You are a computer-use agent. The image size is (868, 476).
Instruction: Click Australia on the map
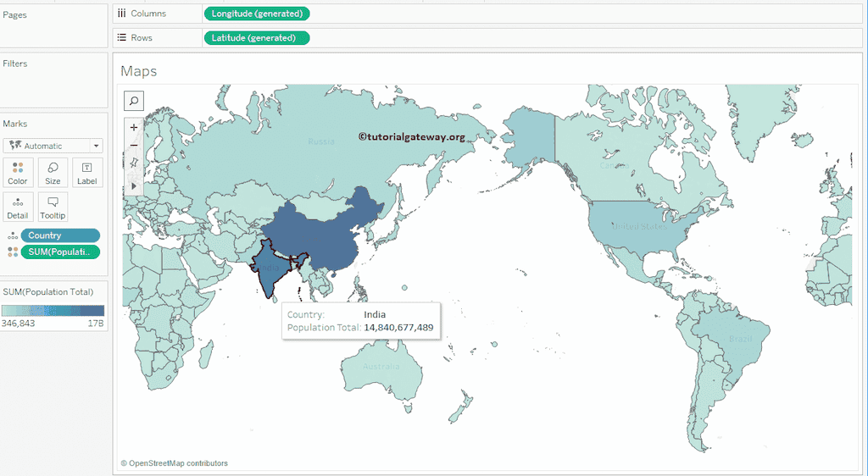point(381,367)
